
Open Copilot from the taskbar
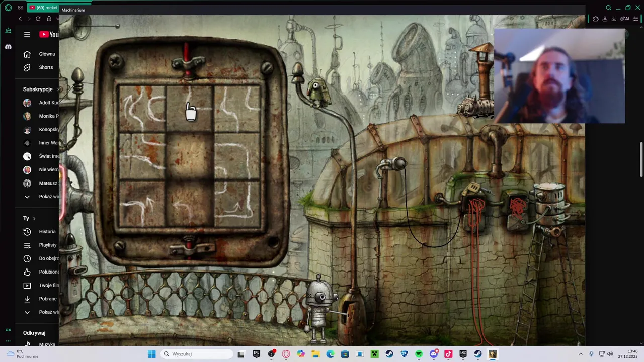[x=301, y=354]
